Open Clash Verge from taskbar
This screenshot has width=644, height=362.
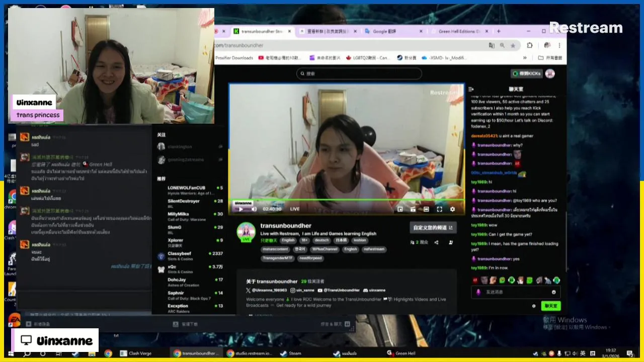pyautogui.click(x=136, y=353)
